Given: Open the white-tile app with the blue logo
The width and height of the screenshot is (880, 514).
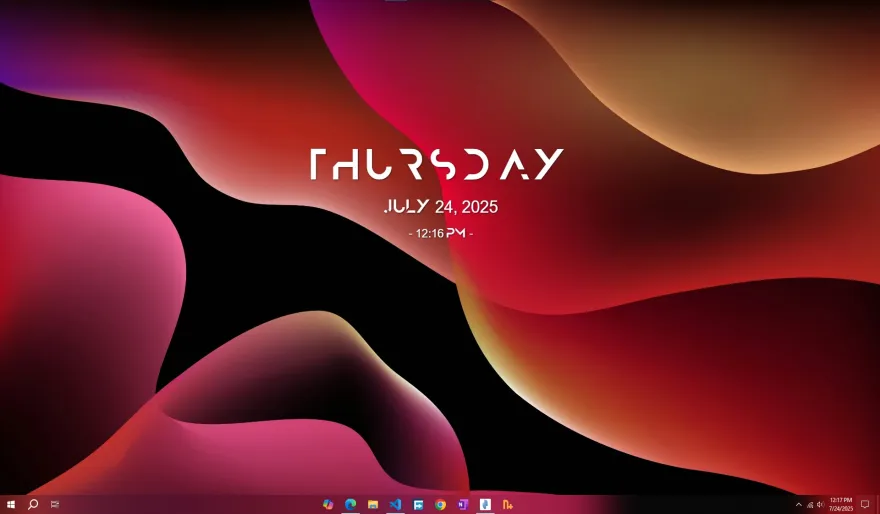Looking at the screenshot, I should pos(485,504).
